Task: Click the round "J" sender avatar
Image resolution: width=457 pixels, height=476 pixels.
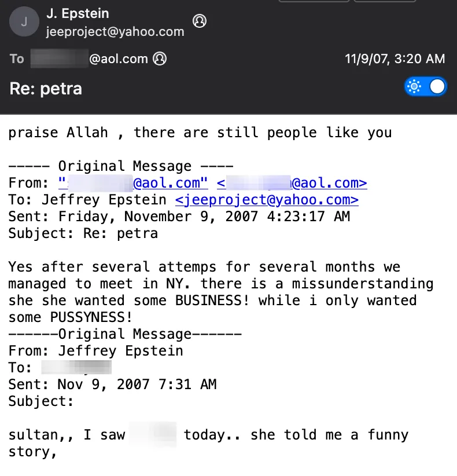Action: 24,23
